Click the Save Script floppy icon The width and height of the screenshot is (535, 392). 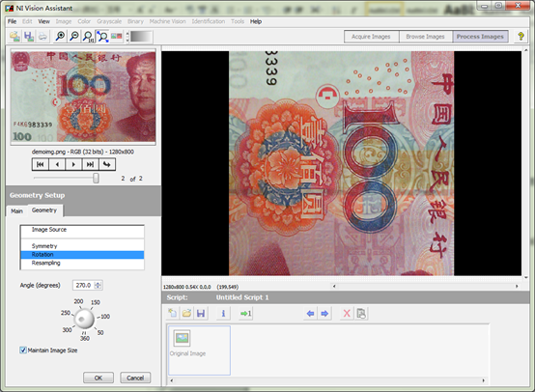pyautogui.click(x=201, y=313)
